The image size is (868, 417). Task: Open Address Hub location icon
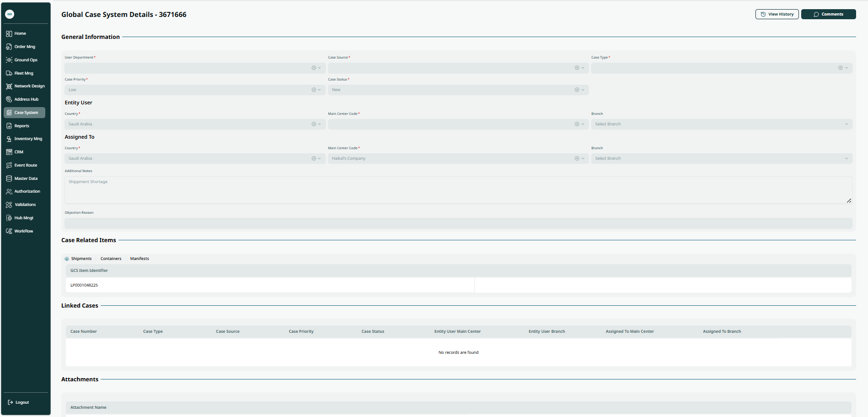[x=9, y=99]
